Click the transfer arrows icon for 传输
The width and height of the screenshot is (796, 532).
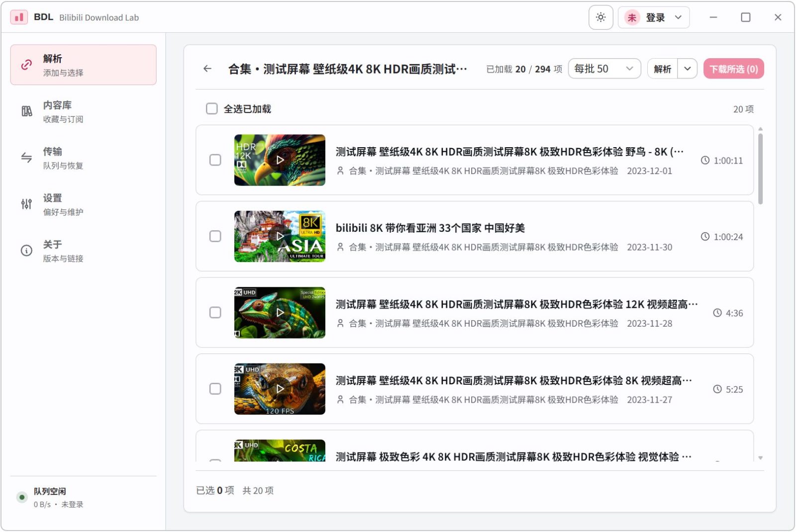pos(26,158)
